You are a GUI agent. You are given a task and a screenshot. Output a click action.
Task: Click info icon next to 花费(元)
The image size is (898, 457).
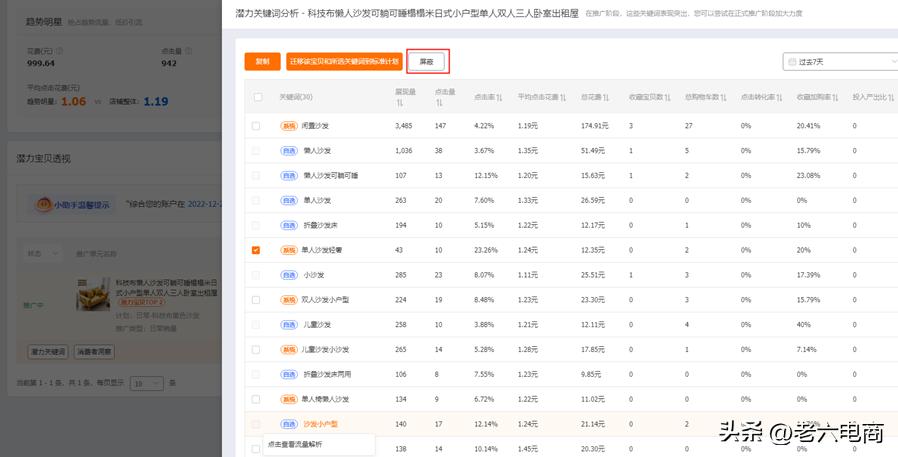click(60, 51)
